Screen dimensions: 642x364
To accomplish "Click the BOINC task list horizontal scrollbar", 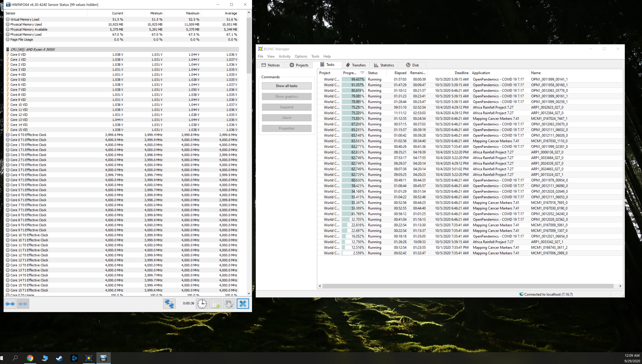I will click(468, 286).
